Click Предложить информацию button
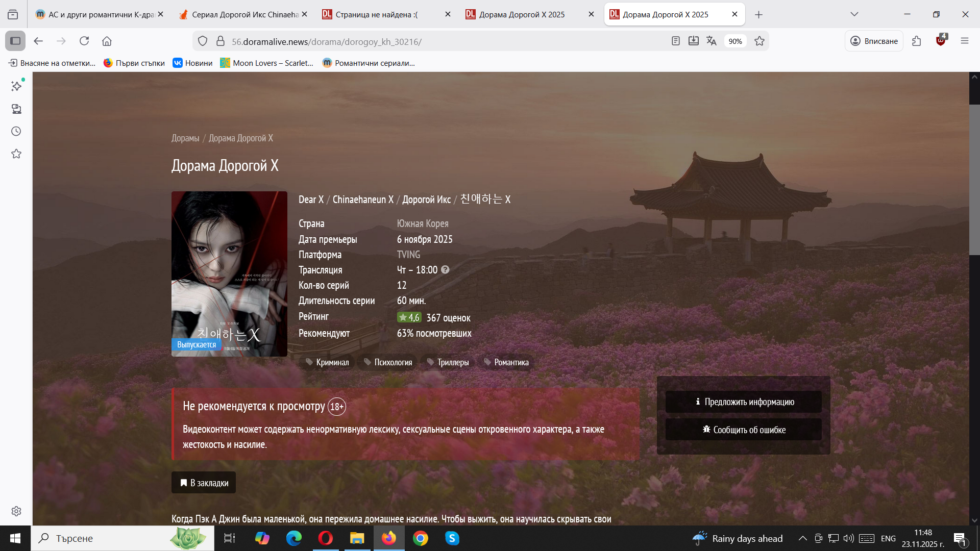This screenshot has width=980, height=551. (743, 402)
